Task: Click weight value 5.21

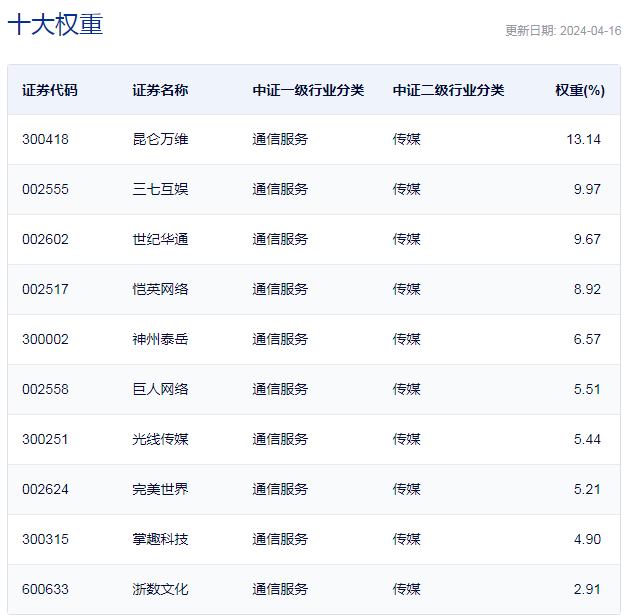Action: click(587, 489)
